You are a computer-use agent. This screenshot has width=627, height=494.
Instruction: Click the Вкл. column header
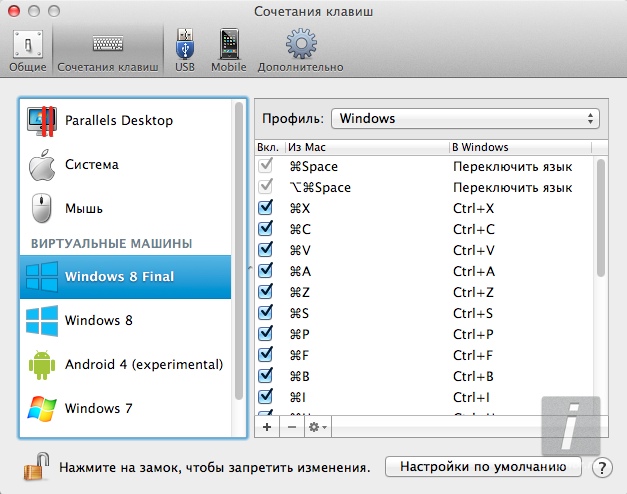point(270,147)
